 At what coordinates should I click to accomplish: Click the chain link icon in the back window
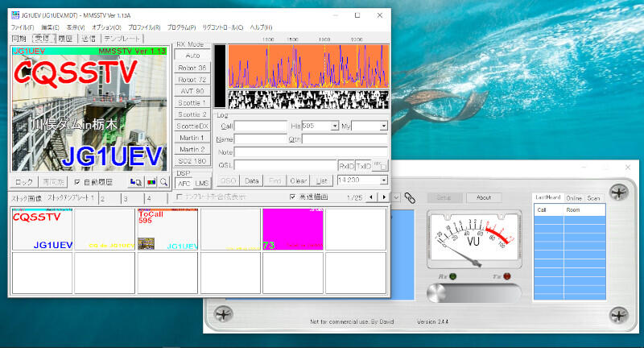410,198
